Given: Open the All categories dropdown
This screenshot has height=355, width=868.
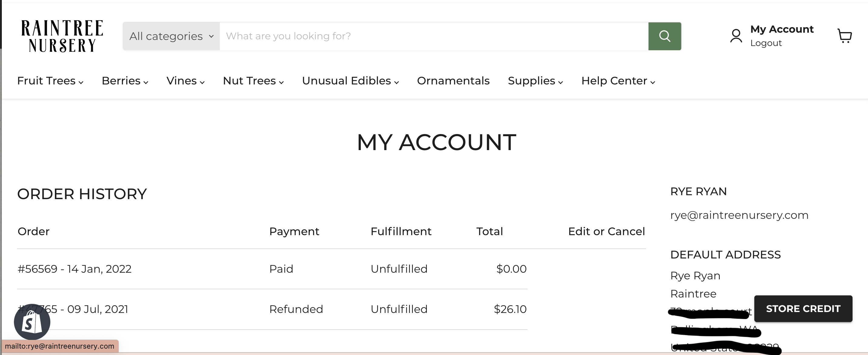Looking at the screenshot, I should pyautogui.click(x=171, y=36).
